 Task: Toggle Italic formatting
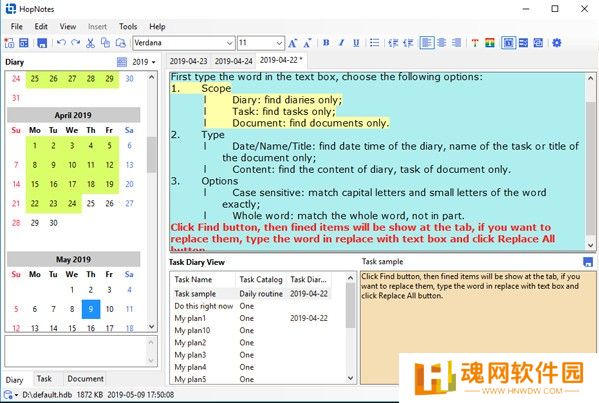point(341,43)
